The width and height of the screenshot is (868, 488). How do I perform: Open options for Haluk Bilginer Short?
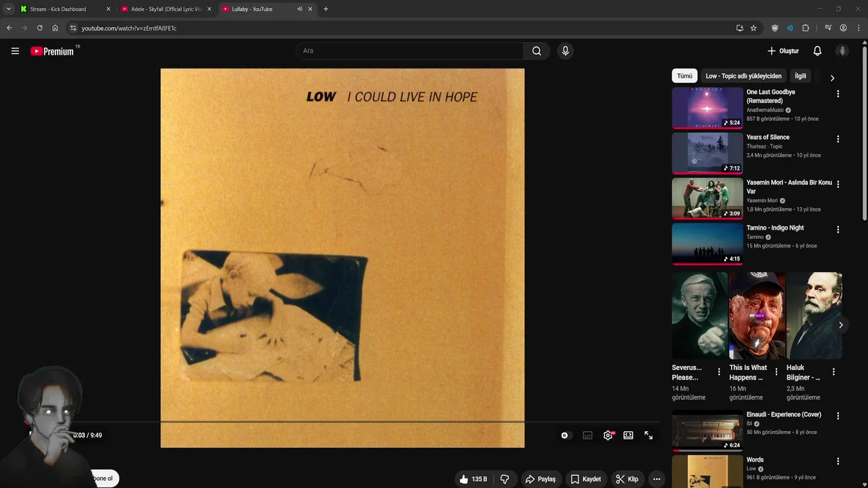[833, 371]
